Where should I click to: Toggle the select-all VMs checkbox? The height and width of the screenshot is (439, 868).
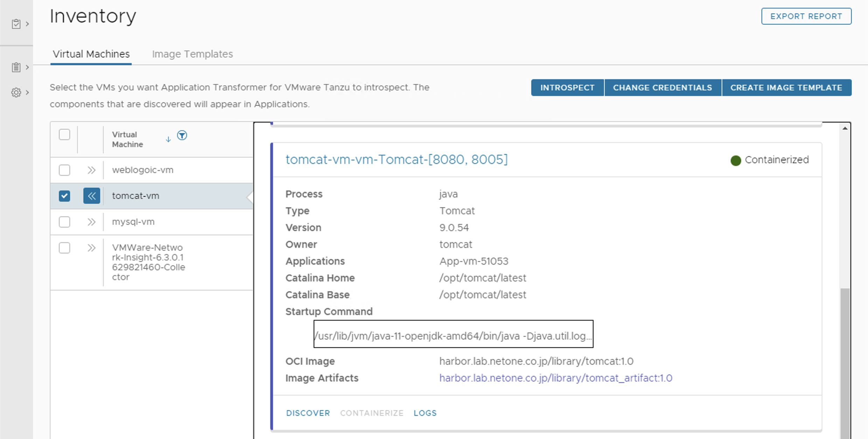[x=64, y=134]
